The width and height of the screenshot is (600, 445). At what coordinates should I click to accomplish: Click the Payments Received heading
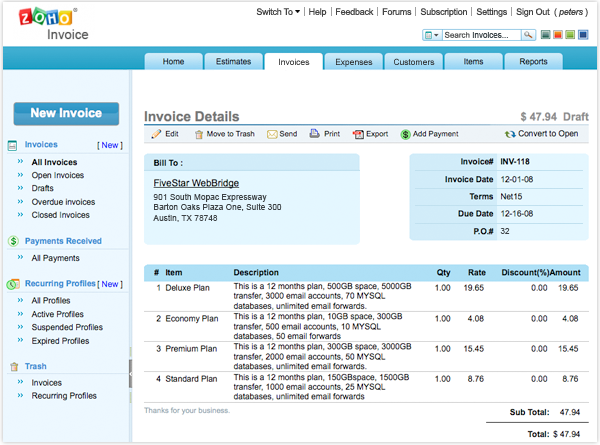pos(63,241)
